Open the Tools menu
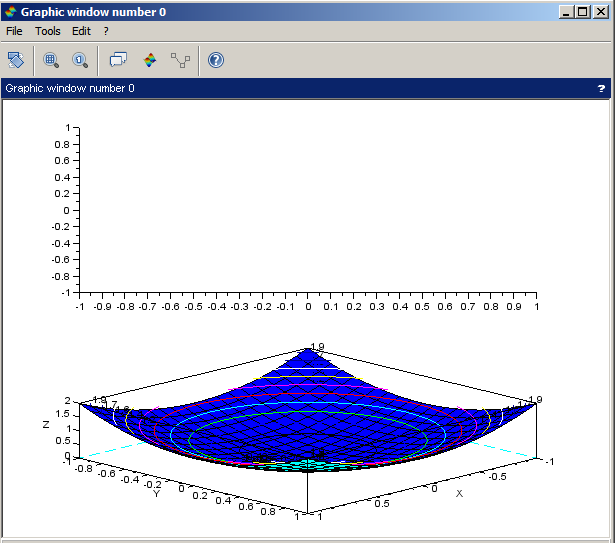This screenshot has width=615, height=543. pos(48,31)
